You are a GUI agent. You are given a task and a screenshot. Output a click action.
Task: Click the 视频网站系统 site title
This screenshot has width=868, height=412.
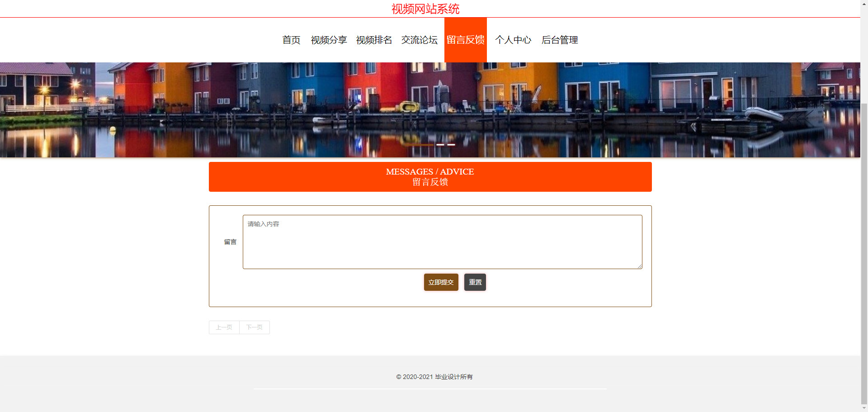pyautogui.click(x=425, y=9)
